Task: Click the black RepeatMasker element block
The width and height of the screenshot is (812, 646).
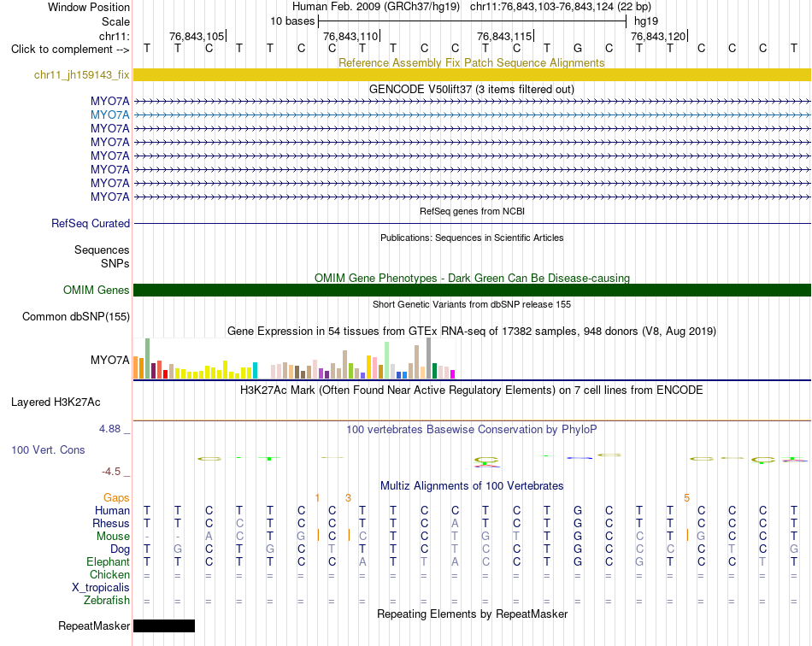Action: (x=164, y=625)
